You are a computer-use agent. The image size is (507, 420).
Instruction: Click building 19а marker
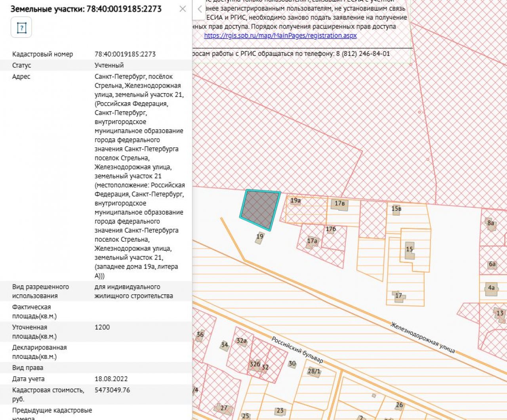(295, 201)
